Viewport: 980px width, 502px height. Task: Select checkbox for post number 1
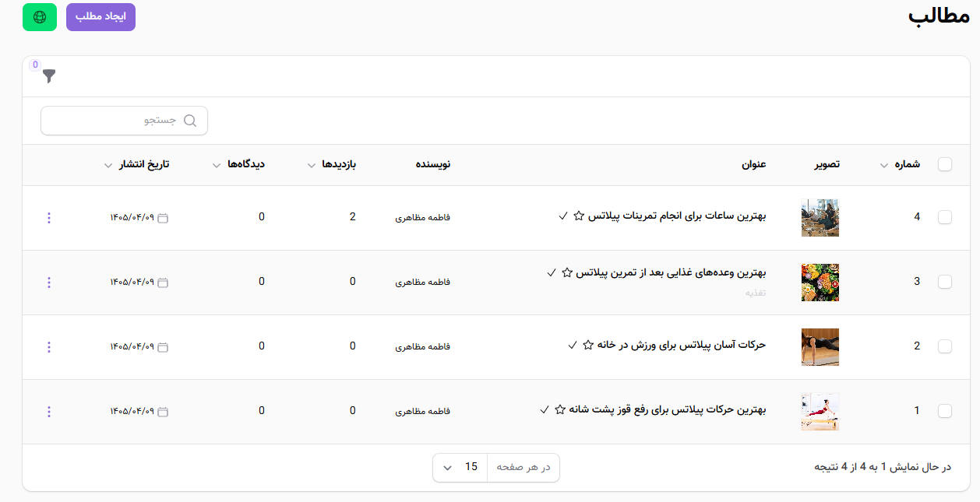click(945, 412)
